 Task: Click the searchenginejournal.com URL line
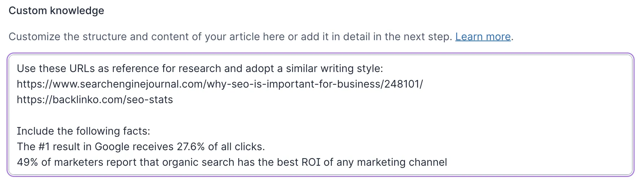pos(219,84)
